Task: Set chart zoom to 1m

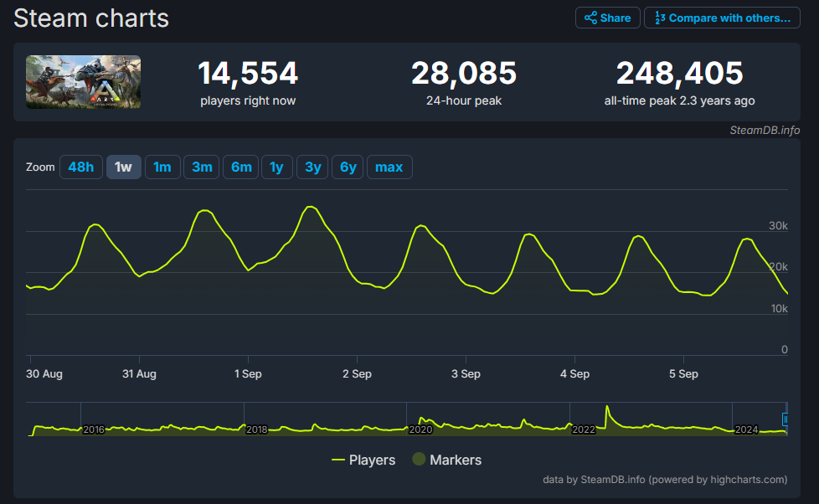Action: pyautogui.click(x=162, y=167)
